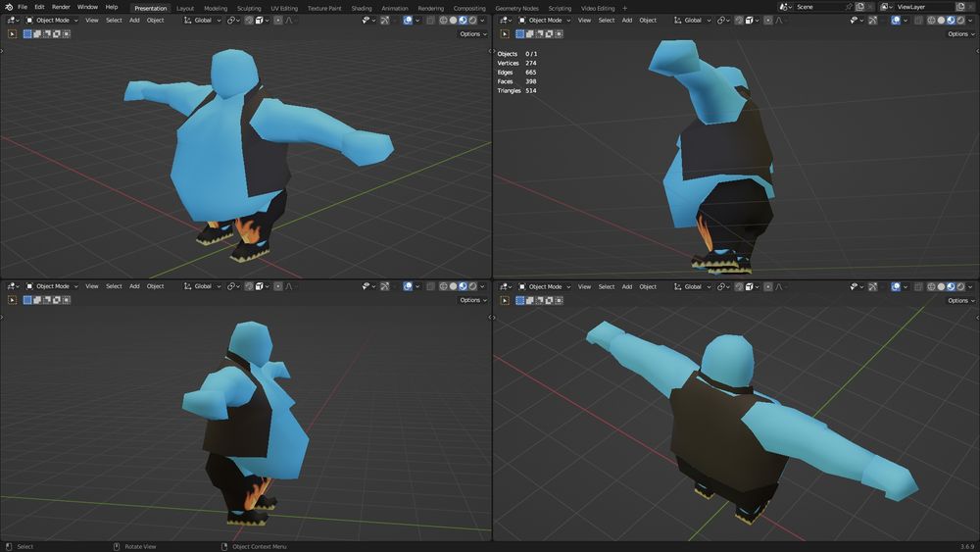This screenshot has width=980, height=552.
Task: Toggle snapping magnet in top-left viewport
Action: (x=249, y=21)
